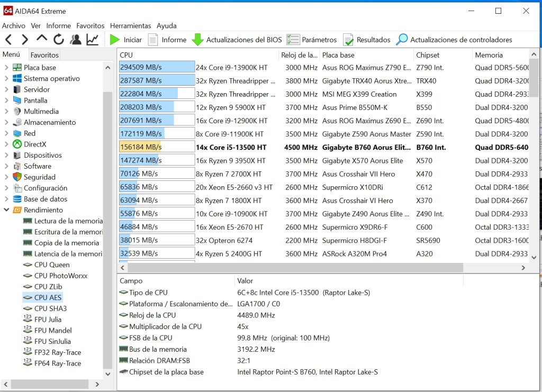
Task: Open Actualizaciones del BIOS download icon
Action: click(198, 40)
